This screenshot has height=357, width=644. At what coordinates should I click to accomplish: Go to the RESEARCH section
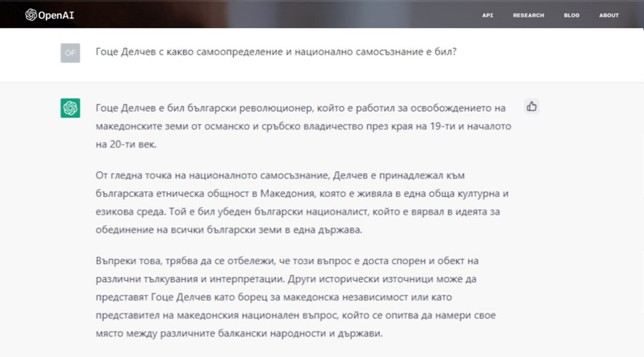pos(528,15)
